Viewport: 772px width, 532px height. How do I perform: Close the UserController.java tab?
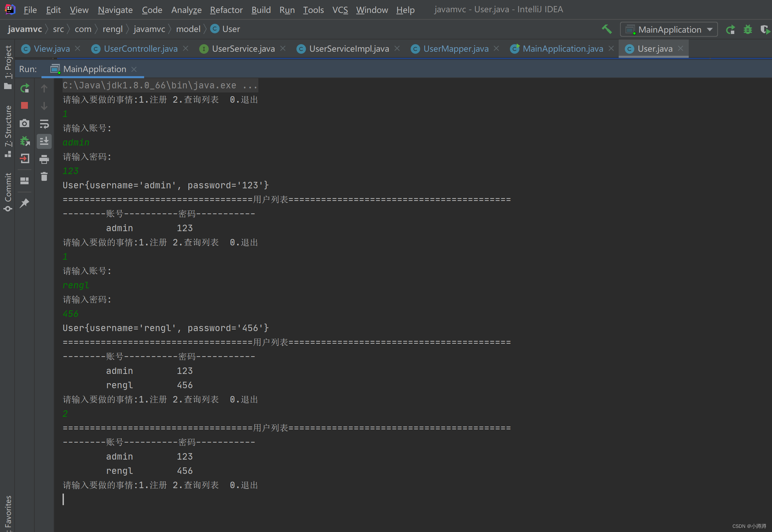tap(186, 49)
